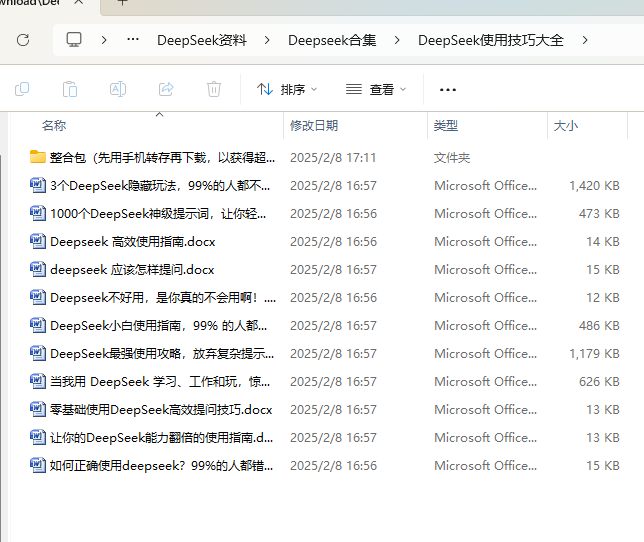Click DeepSeek使用技巧大全 breadcrumb
Screen dimensions: 644x542
coord(490,40)
